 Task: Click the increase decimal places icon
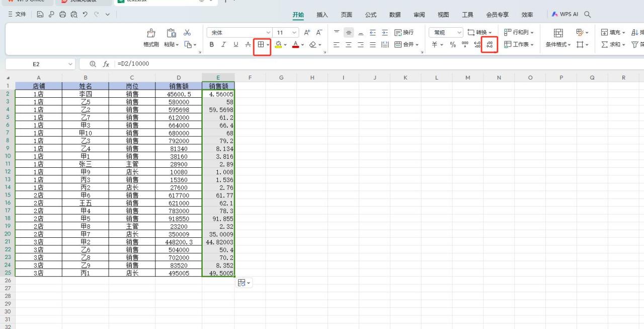tap(477, 44)
